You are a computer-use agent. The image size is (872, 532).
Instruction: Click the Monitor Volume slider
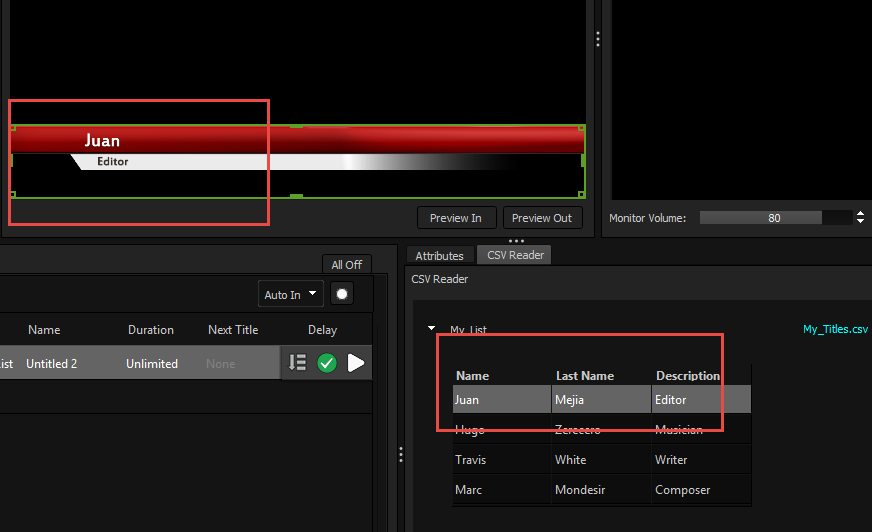[774, 217]
